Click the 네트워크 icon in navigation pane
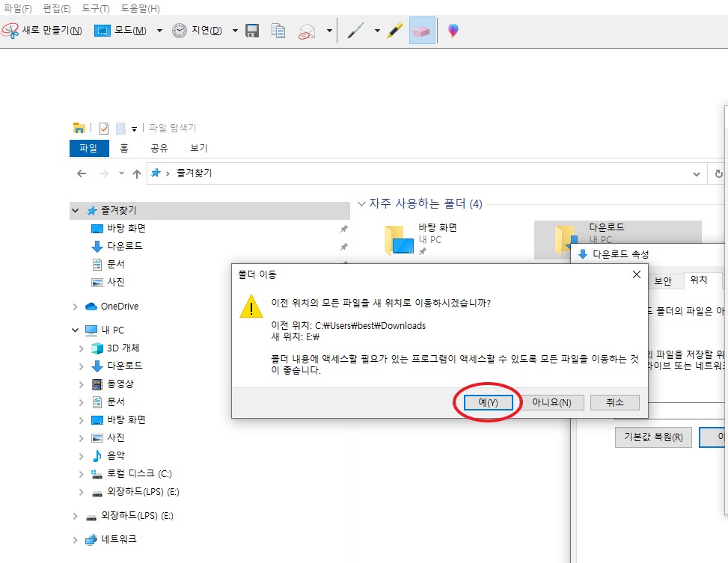Image resolution: width=728 pixels, height=563 pixels. [91, 539]
